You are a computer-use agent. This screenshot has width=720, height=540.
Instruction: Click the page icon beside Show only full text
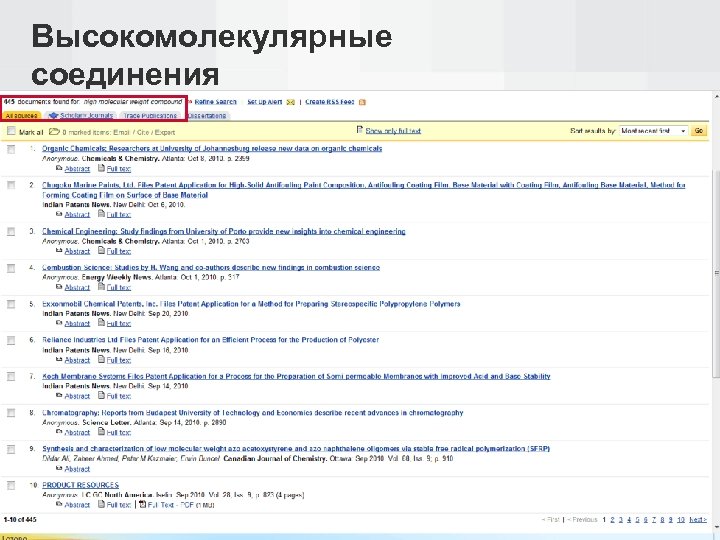tap(360, 130)
